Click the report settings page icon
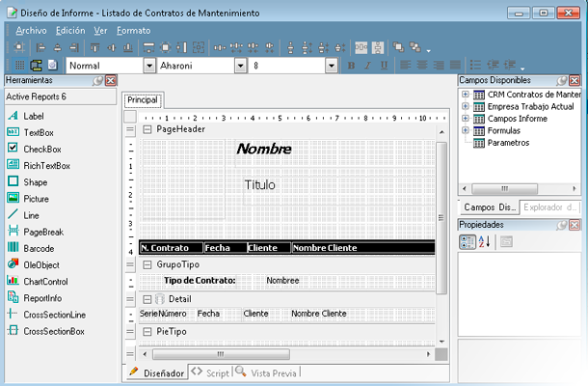 coord(52,66)
